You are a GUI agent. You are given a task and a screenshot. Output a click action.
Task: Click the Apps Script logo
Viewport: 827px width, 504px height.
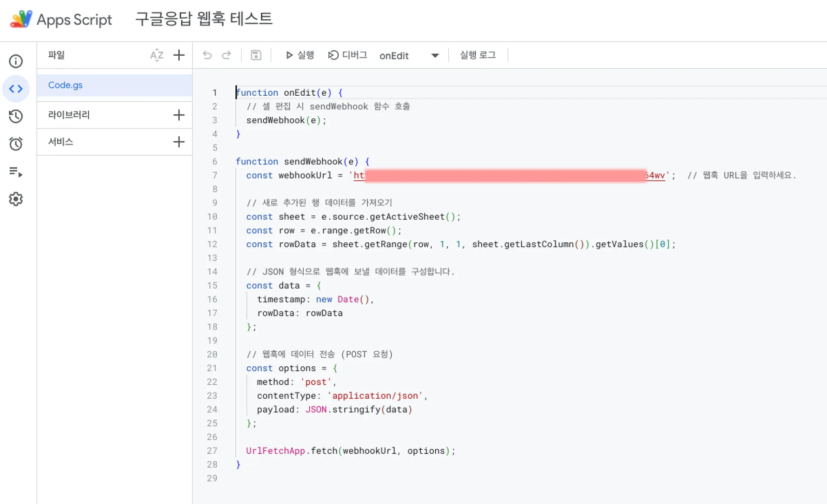click(x=21, y=19)
